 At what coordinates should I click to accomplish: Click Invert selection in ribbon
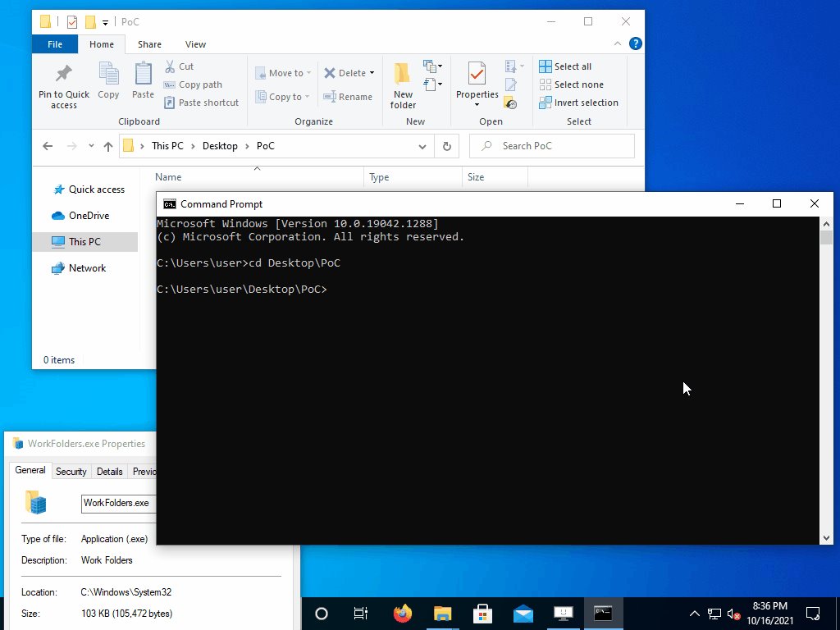click(578, 103)
